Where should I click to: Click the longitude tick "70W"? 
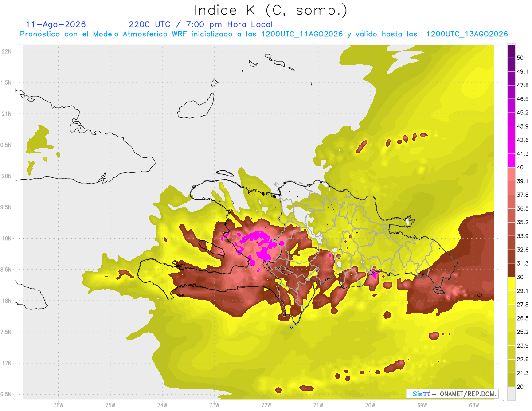(x=370, y=405)
